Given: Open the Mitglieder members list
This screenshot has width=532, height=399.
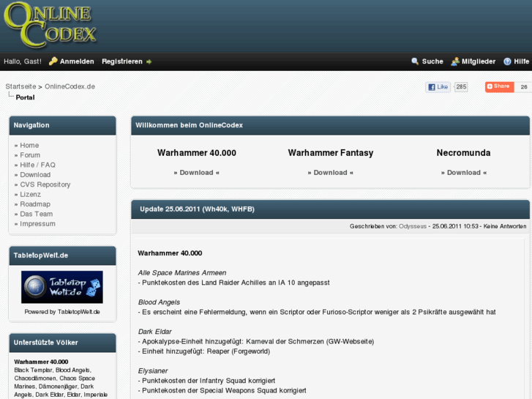Looking at the screenshot, I should pos(479,61).
